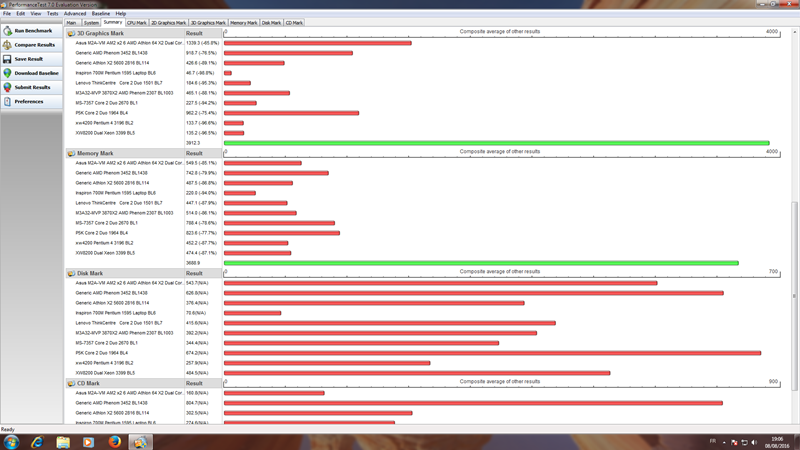Click the Disk Mark section title

tap(90, 273)
